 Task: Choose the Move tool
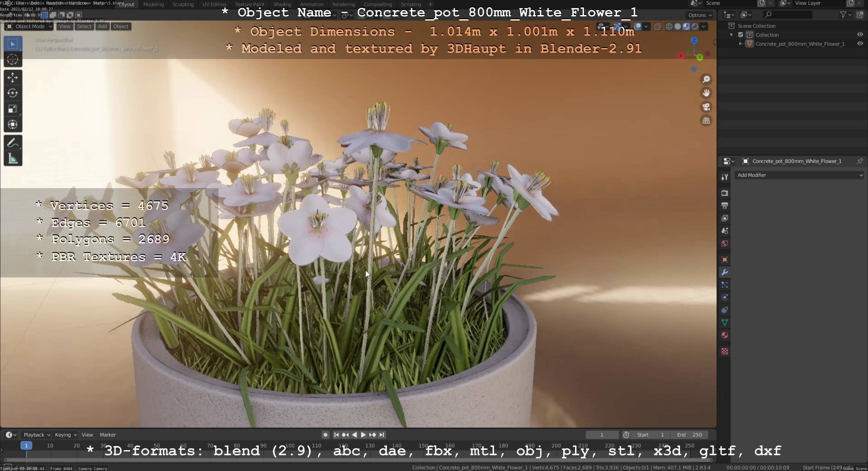(13, 78)
